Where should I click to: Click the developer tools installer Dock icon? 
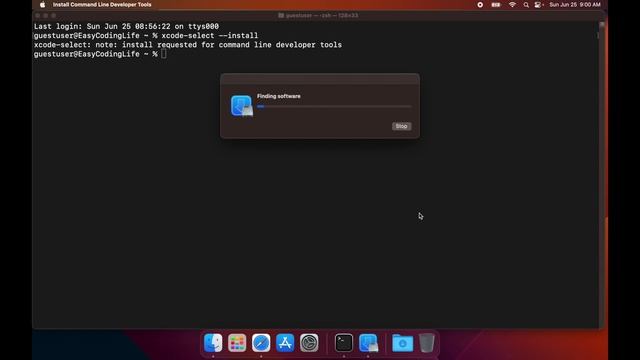pyautogui.click(x=368, y=343)
